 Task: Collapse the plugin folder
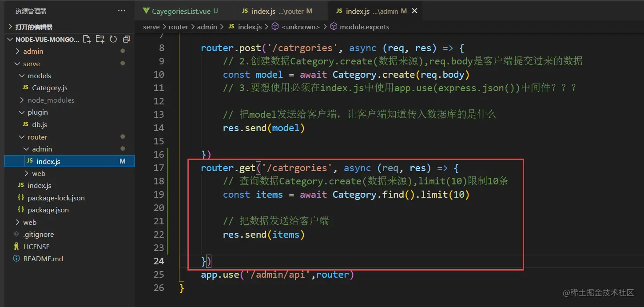pos(38,112)
